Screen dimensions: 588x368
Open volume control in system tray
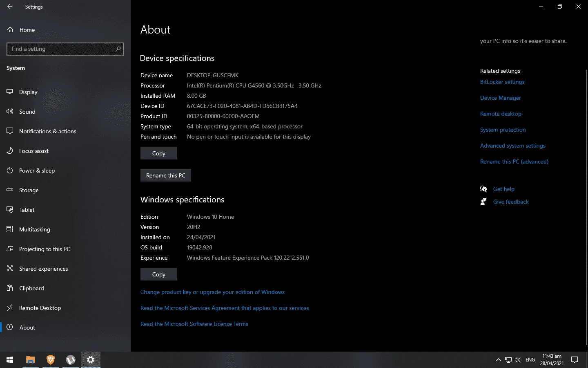(518, 360)
